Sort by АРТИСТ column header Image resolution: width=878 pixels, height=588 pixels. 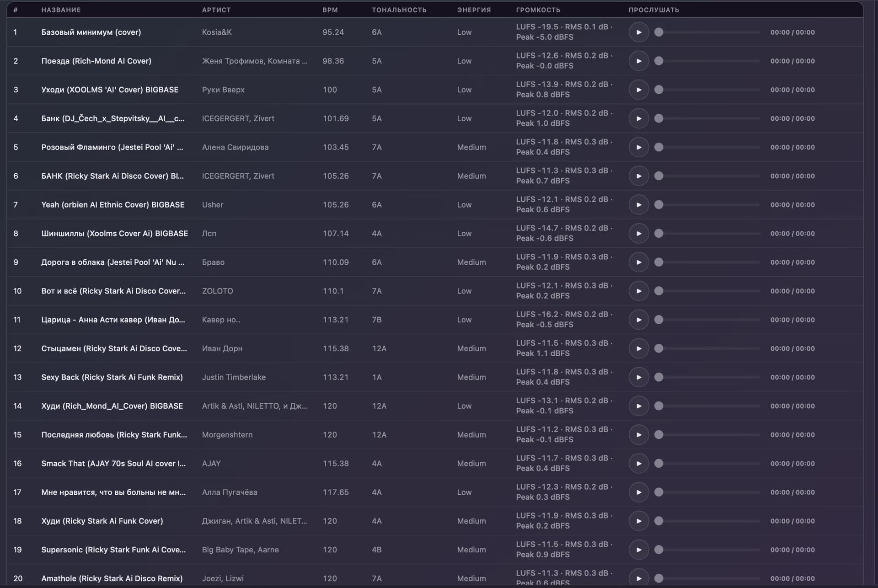pos(216,10)
